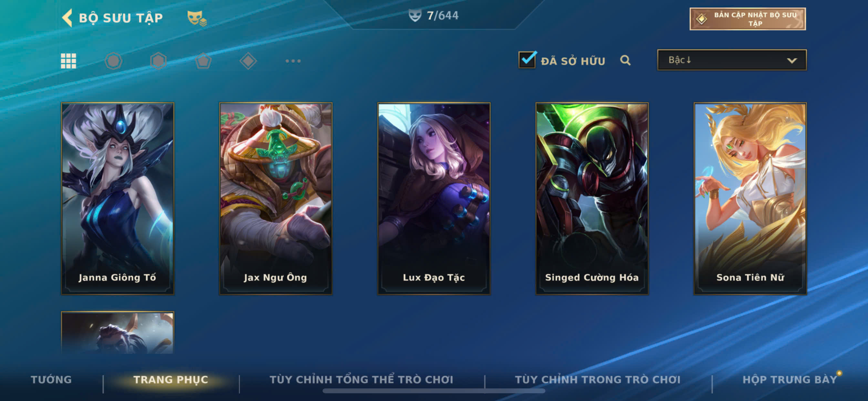Go back using the Bộ Sưu Tập arrow
This screenshot has width=868, height=401.
click(x=67, y=18)
